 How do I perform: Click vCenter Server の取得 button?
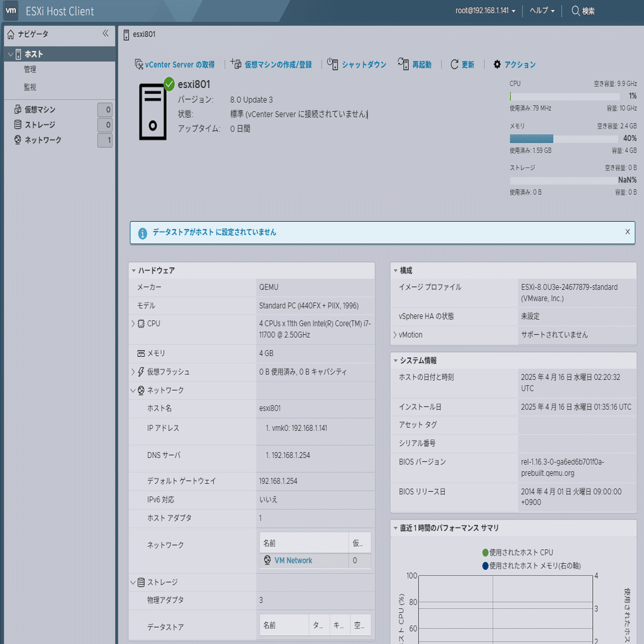coord(175,64)
